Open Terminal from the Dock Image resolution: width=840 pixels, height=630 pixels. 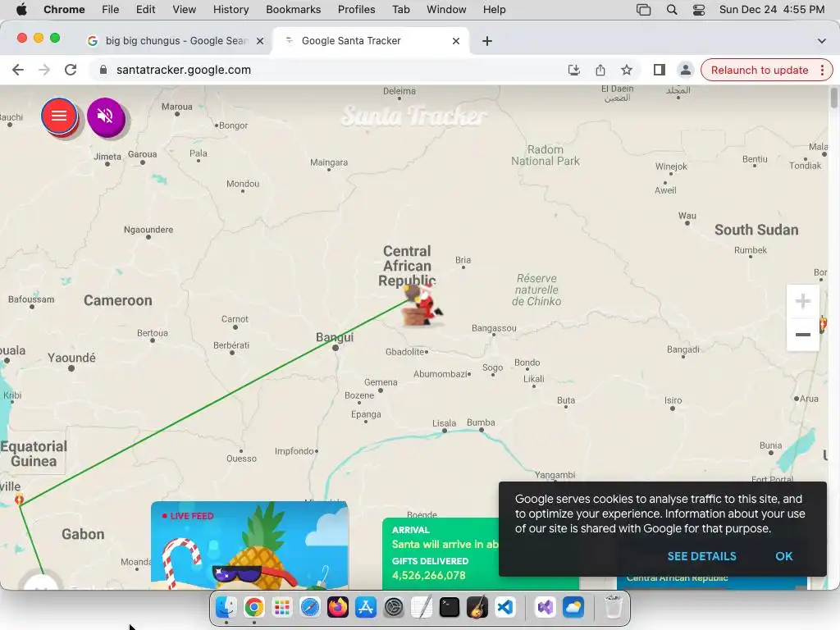coord(449,607)
